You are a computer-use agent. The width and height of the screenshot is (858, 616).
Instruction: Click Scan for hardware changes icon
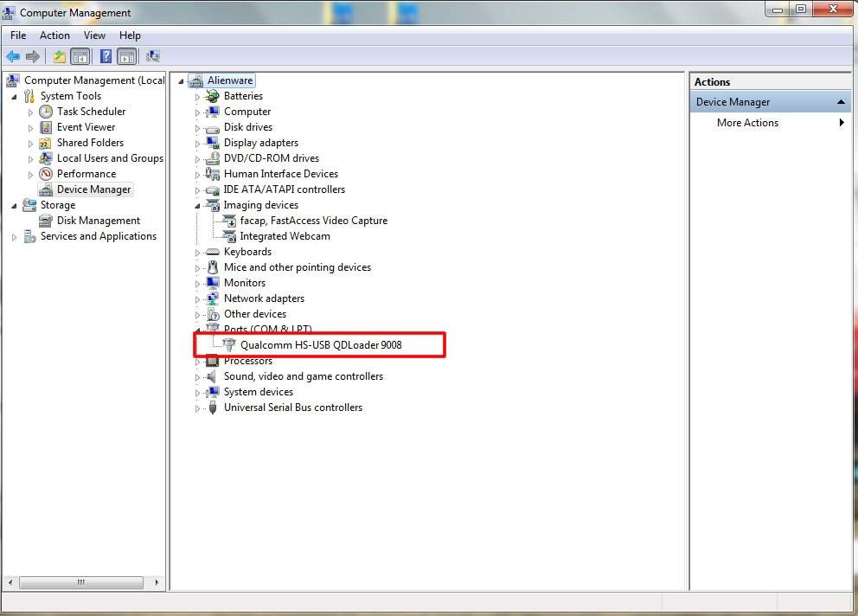[x=153, y=57]
